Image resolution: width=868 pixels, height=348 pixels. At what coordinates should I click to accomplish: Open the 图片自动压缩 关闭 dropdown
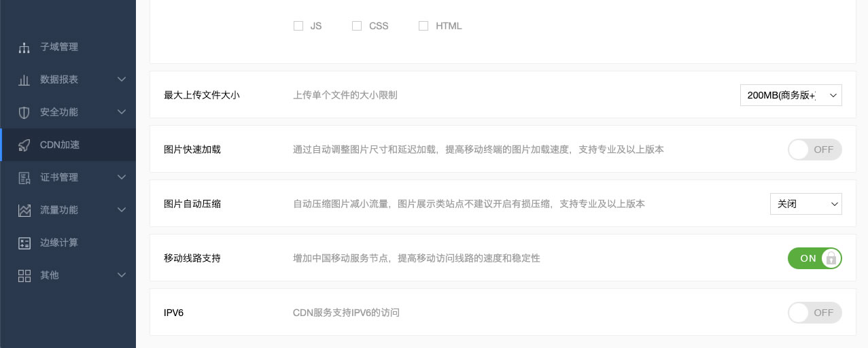805,204
